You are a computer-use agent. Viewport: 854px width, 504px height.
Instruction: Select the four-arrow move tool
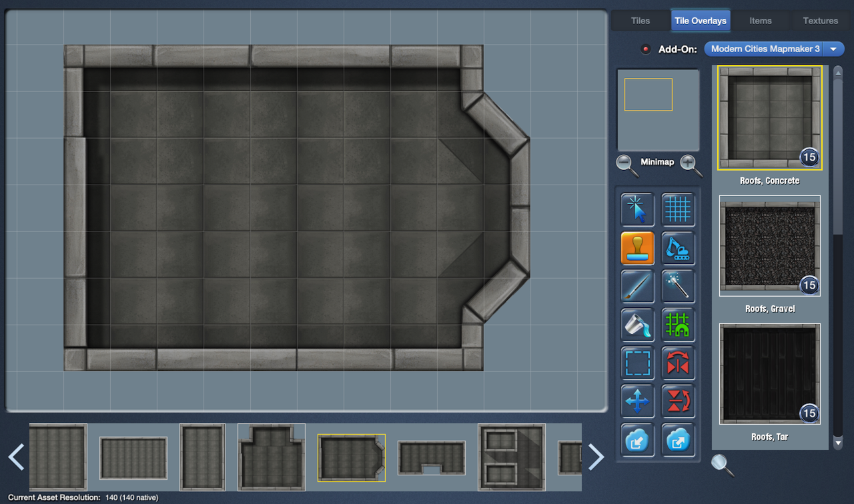tap(637, 401)
